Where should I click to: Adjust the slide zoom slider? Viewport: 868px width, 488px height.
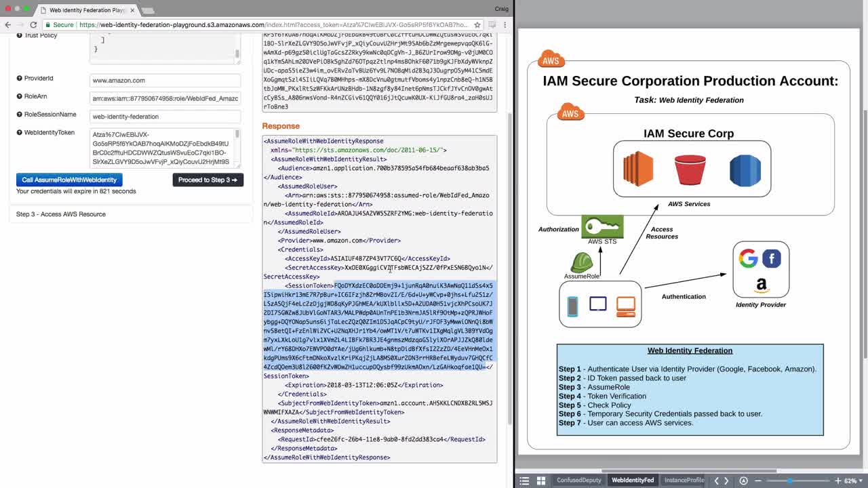coord(789,481)
